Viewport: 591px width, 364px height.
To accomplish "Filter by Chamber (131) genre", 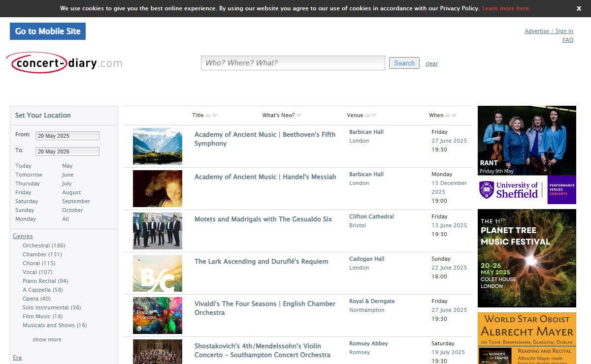I will pyautogui.click(x=42, y=254).
